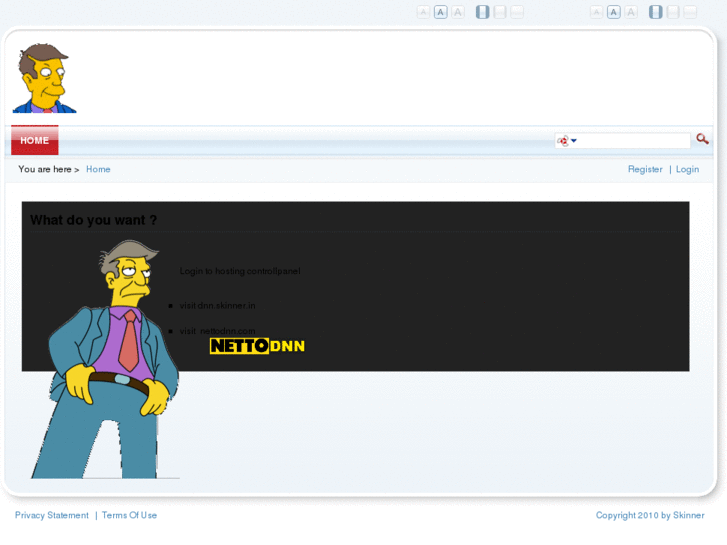Select small text size in left icon group

[423, 12]
